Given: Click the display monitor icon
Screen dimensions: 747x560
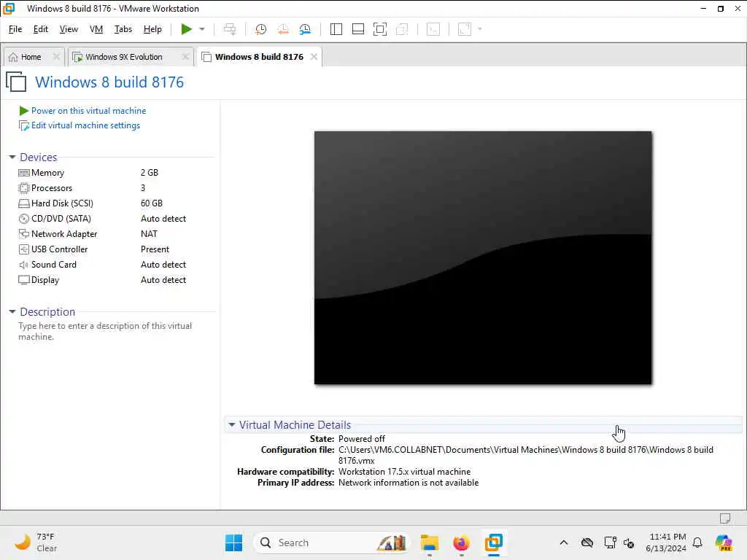Looking at the screenshot, I should 24,280.
